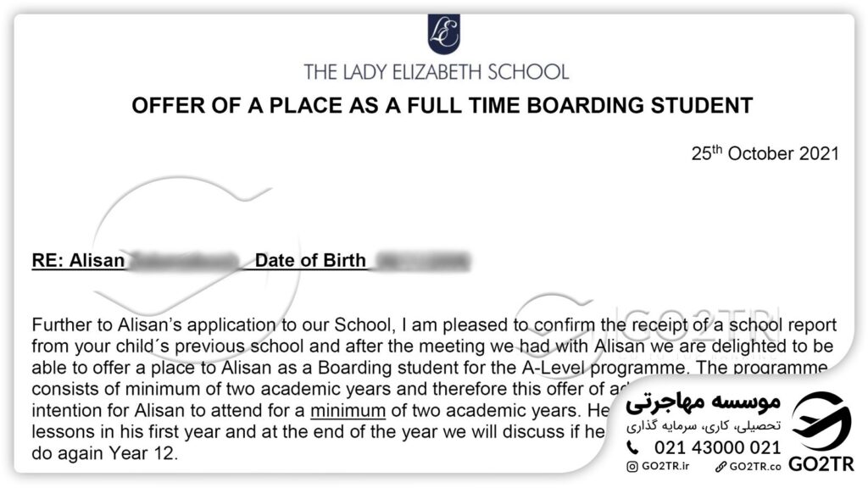Click the Persian title موسسه مهاجرتی

(703, 402)
